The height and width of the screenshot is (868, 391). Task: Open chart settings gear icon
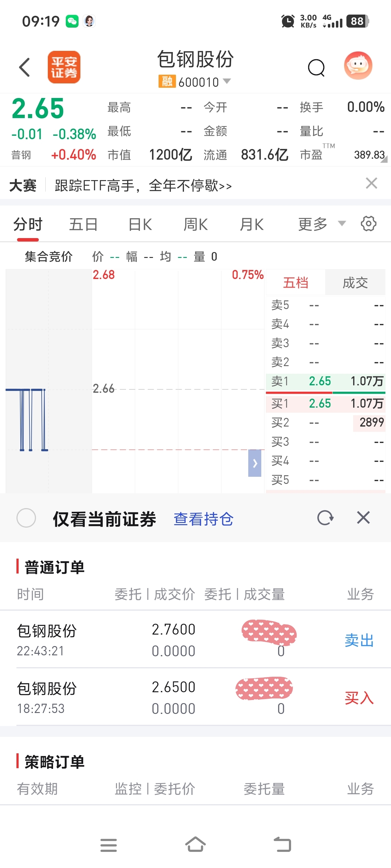click(x=368, y=224)
